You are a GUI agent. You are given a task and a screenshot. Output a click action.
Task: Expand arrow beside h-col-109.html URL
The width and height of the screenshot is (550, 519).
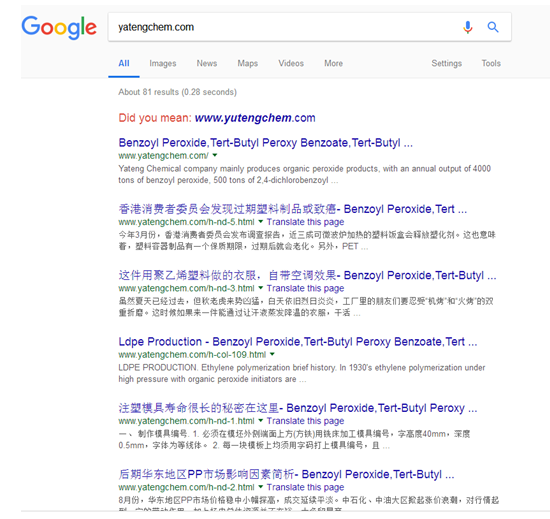[272, 354]
